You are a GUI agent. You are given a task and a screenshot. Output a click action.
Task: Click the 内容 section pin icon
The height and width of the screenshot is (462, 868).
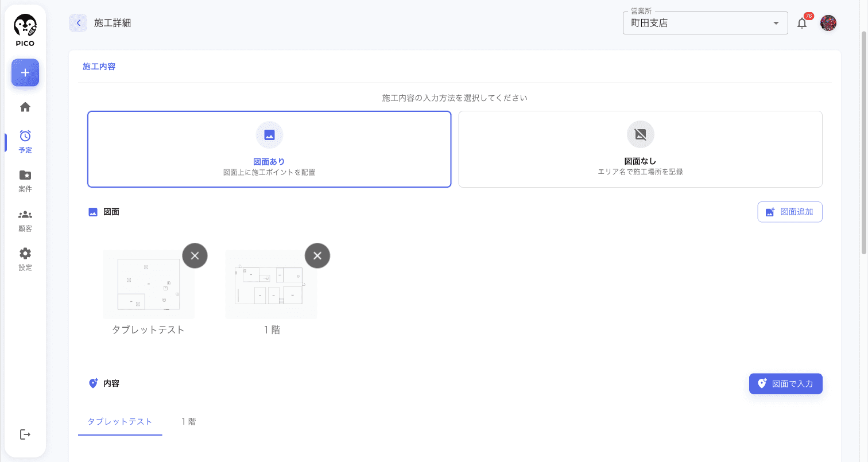pyautogui.click(x=93, y=383)
